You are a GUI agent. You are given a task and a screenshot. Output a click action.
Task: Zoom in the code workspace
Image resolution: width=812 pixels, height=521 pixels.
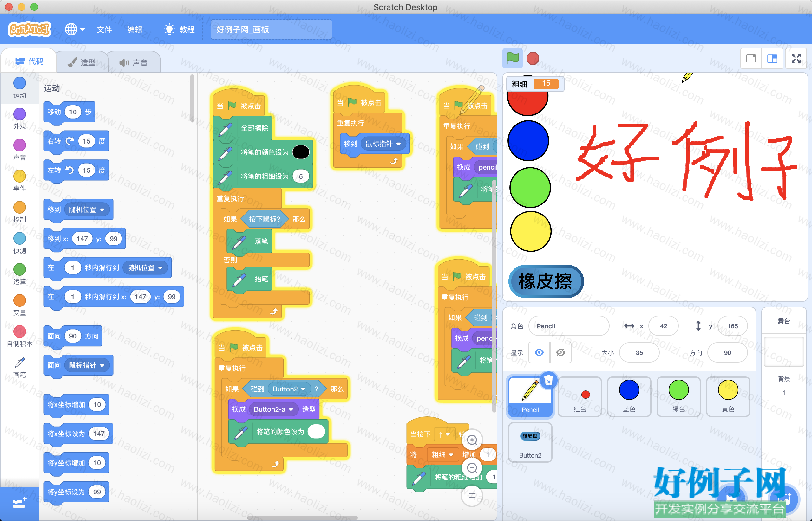(x=472, y=440)
